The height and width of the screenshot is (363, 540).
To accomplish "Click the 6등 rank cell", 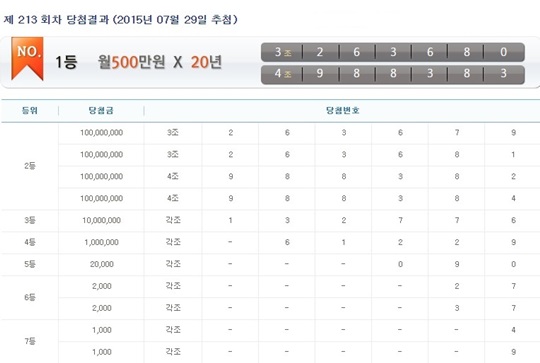I will [30, 297].
